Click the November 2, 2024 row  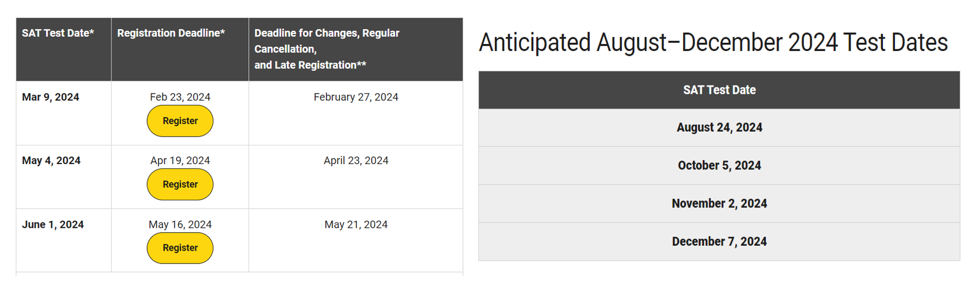point(719,204)
